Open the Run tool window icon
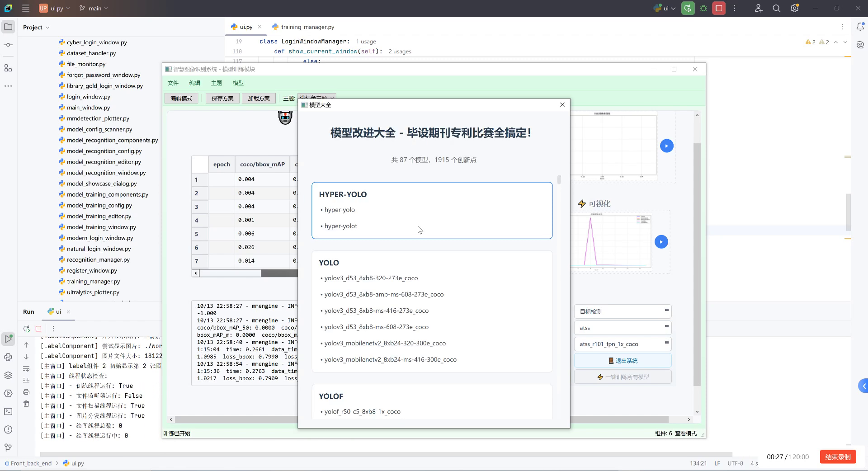The width and height of the screenshot is (868, 471). 8,339
